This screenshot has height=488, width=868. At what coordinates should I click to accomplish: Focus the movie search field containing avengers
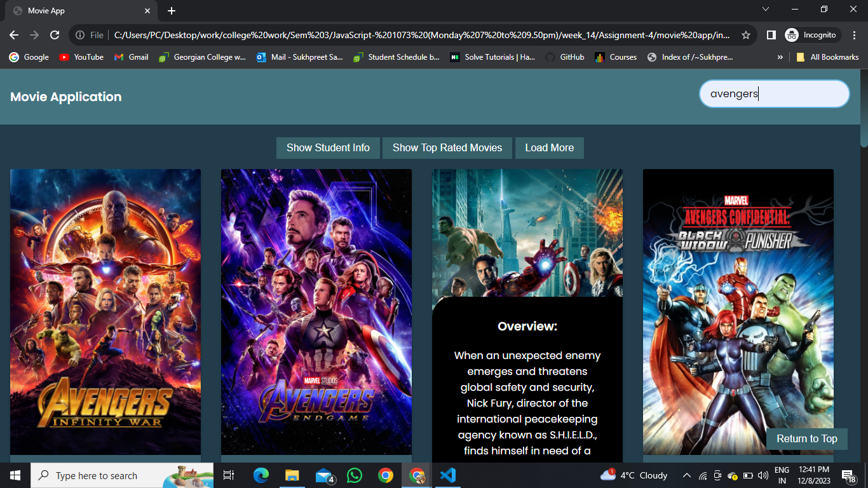click(775, 93)
